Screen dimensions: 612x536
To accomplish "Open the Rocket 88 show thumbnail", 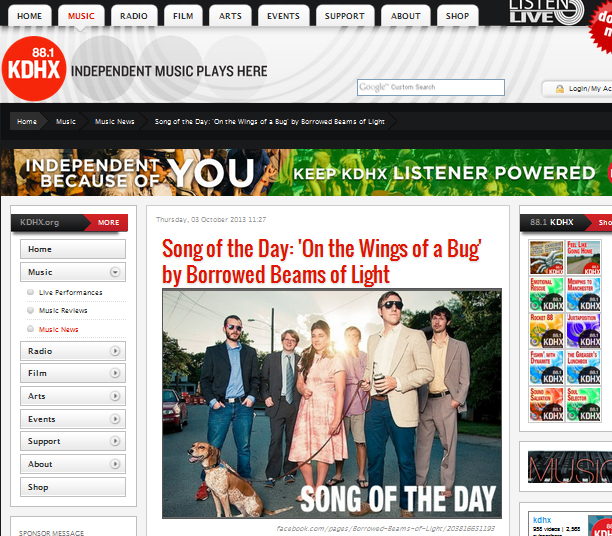I will [546, 331].
